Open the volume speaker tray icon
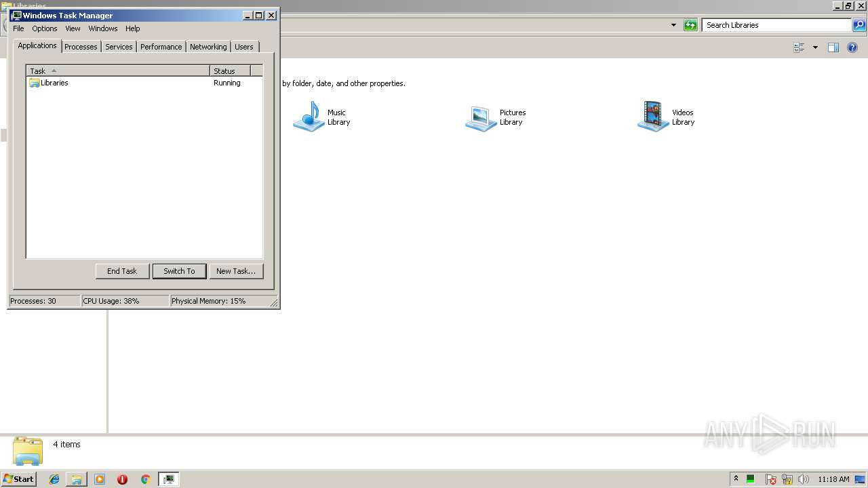The height and width of the screenshot is (488, 868). (804, 479)
